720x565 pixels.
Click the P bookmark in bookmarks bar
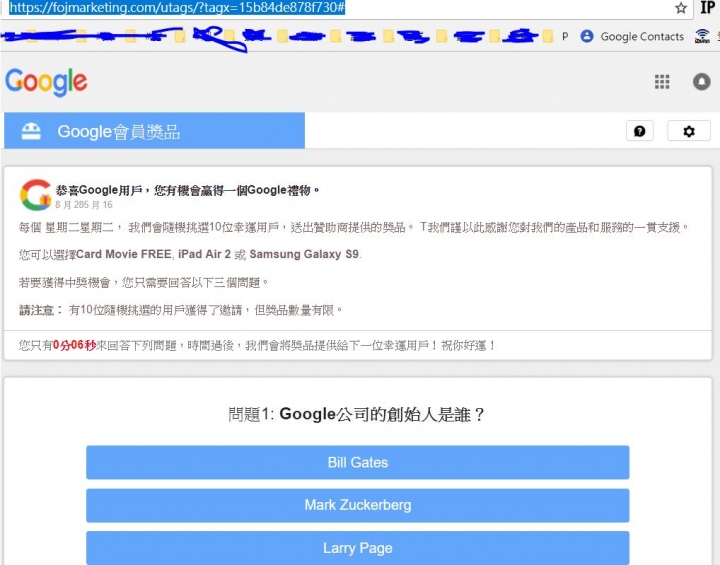pos(565,36)
